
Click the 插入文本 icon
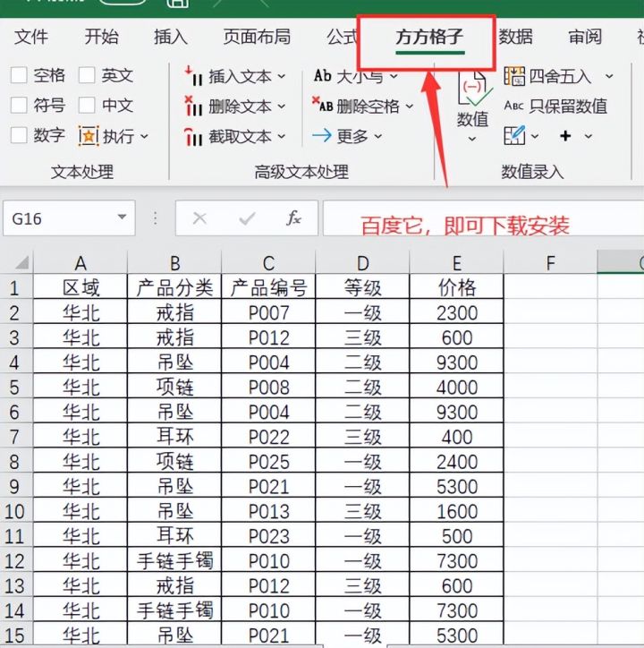[x=193, y=76]
